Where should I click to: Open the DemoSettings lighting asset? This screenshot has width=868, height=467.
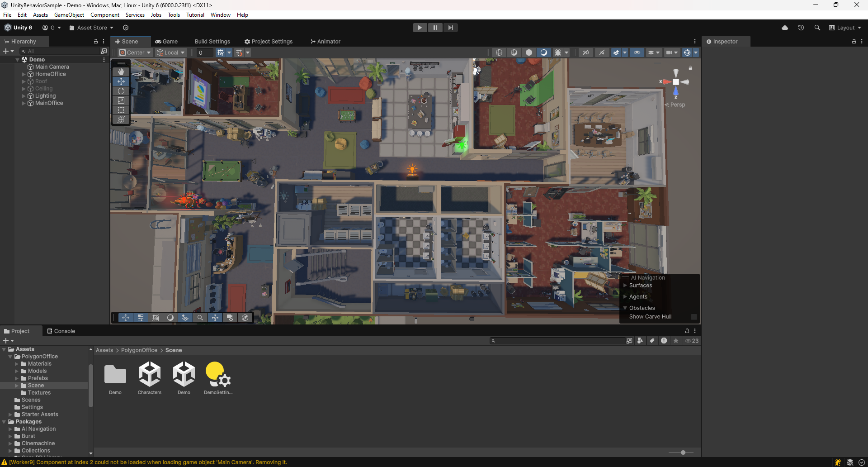[x=218, y=378]
